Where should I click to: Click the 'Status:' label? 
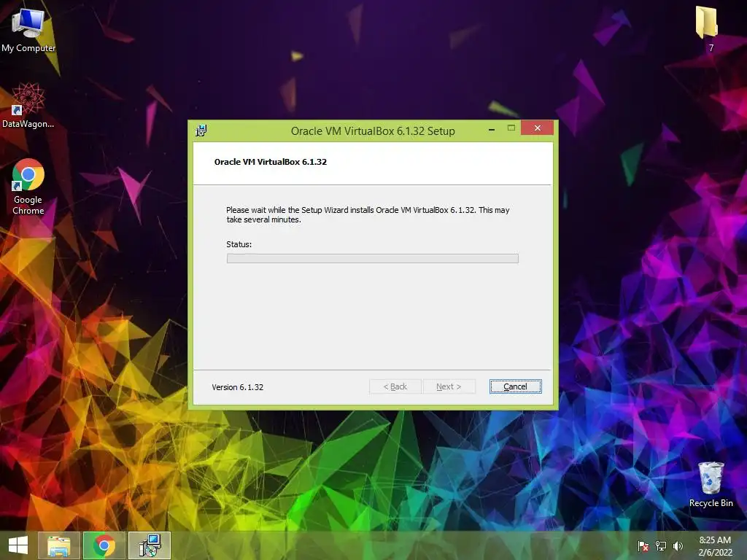[239, 244]
